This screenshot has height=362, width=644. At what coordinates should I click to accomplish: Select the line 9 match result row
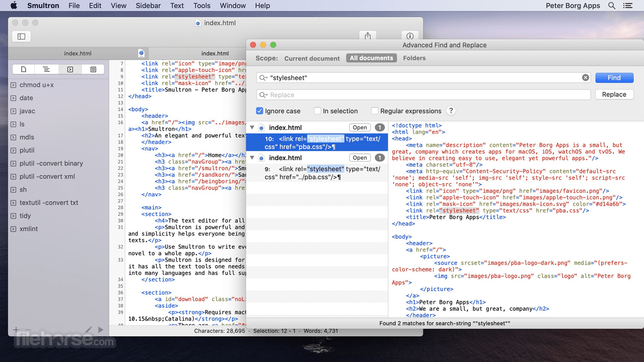[317, 173]
